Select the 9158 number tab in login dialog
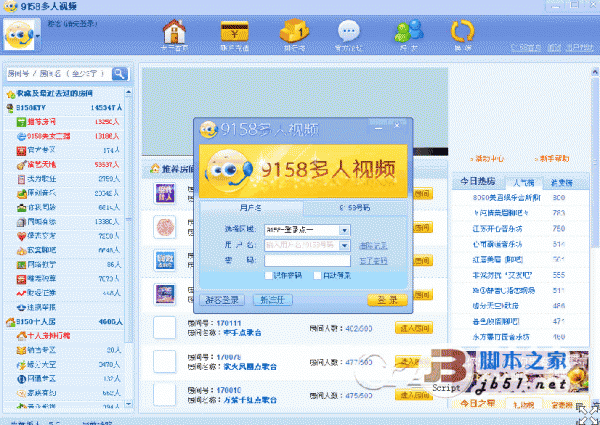This screenshot has height=425, width=600. [x=355, y=208]
